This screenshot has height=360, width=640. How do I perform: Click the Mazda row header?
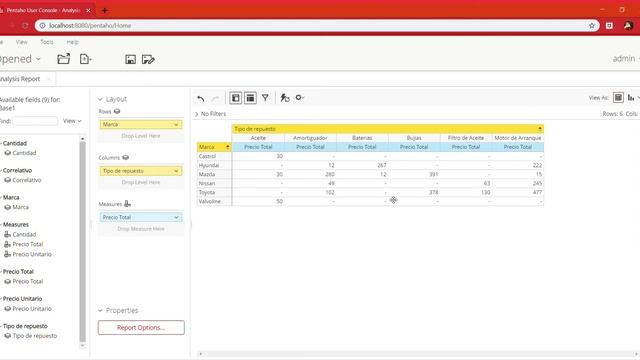point(214,174)
